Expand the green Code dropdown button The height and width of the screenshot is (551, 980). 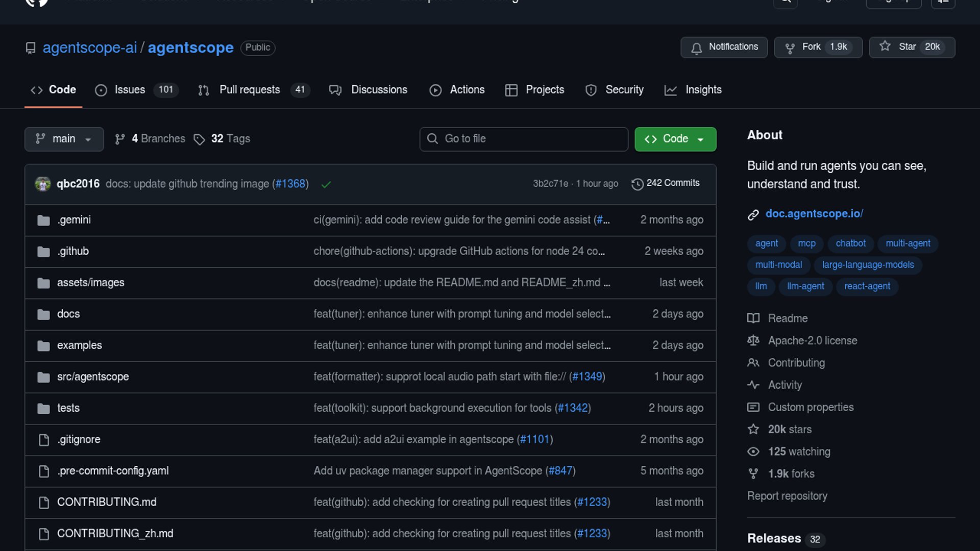(x=675, y=139)
